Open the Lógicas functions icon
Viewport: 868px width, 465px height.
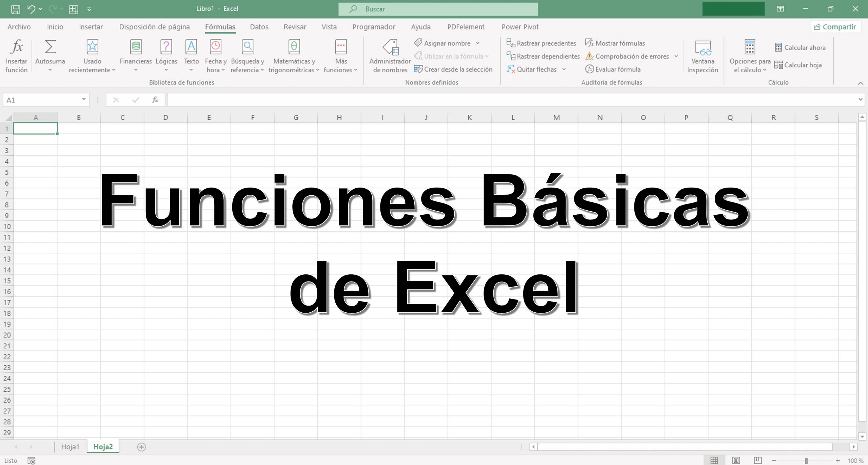tap(166, 47)
